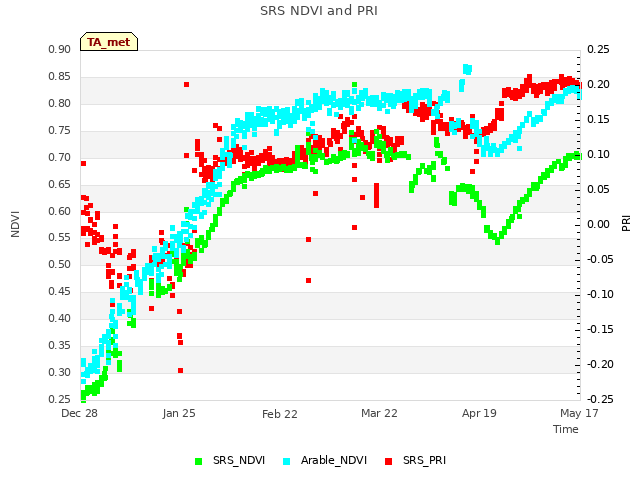This screenshot has height=480, width=640.
Task: Click the 0.75 NDVI axis value
Action: pyautogui.click(x=60, y=131)
